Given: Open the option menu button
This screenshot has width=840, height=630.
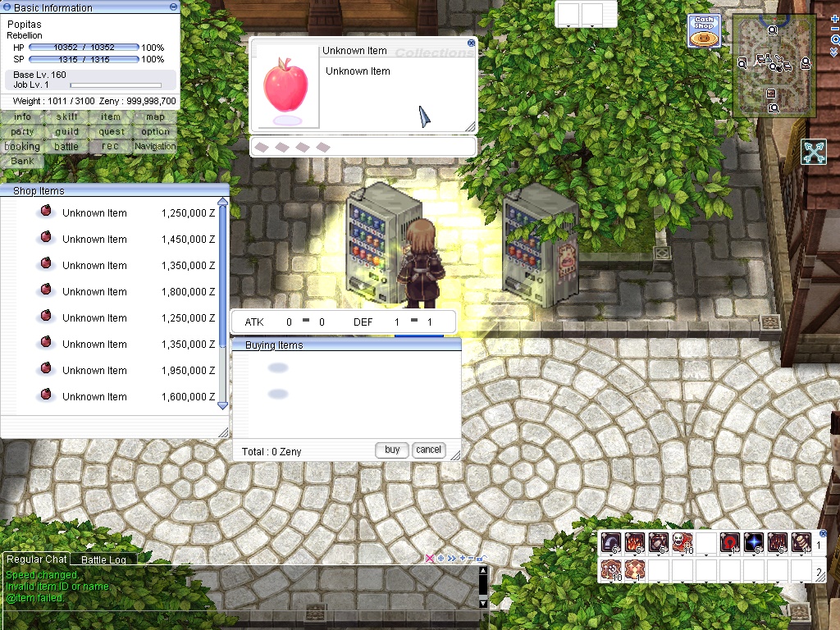Looking at the screenshot, I should [155, 132].
